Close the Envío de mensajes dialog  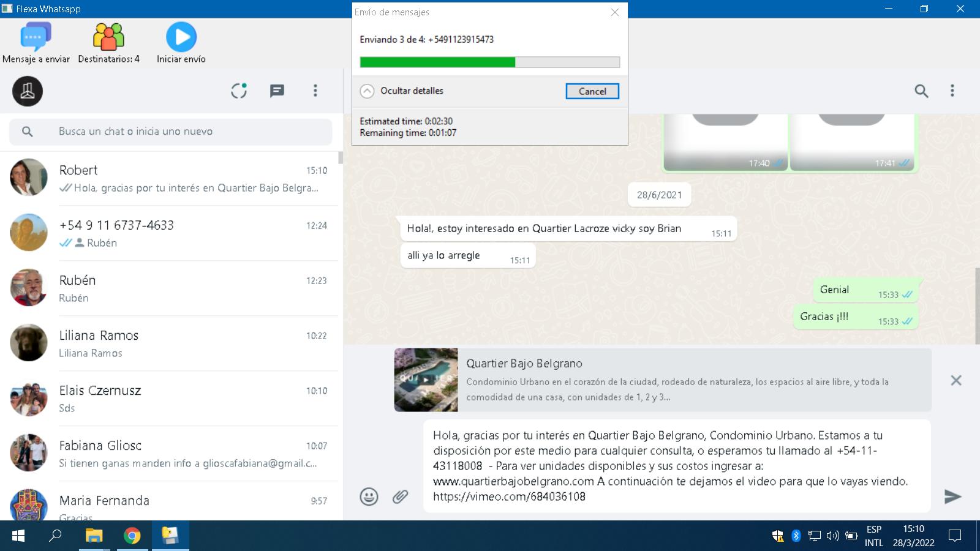pyautogui.click(x=615, y=12)
